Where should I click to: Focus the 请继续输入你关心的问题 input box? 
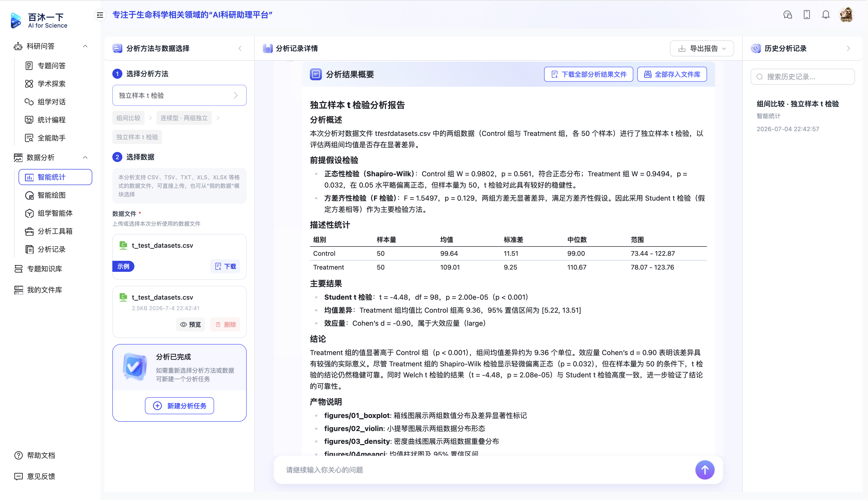coord(485,470)
